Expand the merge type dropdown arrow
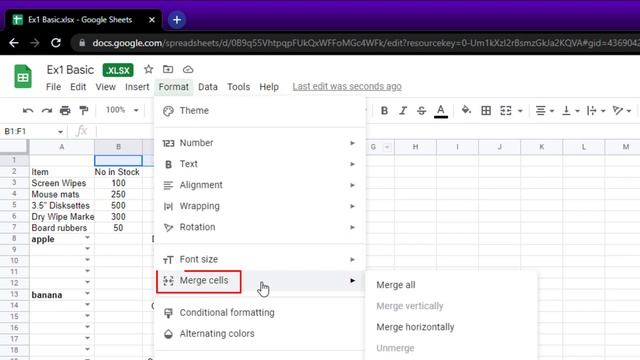The height and width of the screenshot is (360, 640). coord(520,111)
